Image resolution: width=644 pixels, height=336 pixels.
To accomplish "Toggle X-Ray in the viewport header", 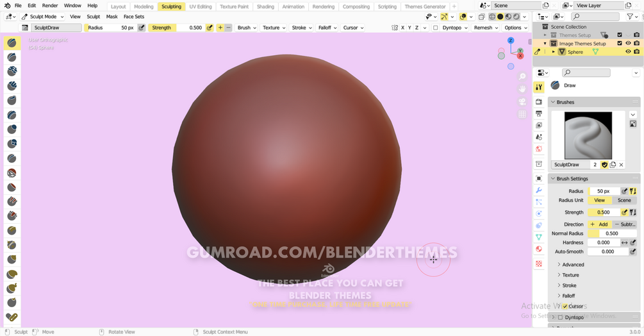I will click(x=481, y=17).
